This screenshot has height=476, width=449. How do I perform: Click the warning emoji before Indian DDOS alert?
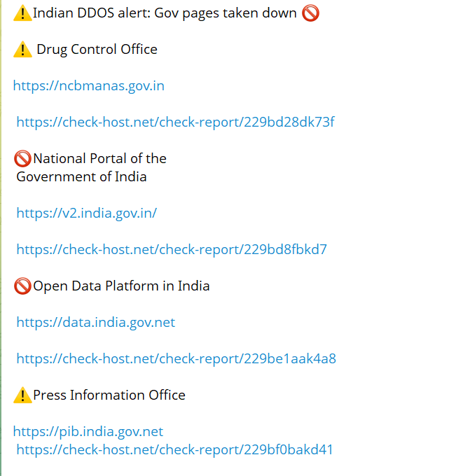22,13
